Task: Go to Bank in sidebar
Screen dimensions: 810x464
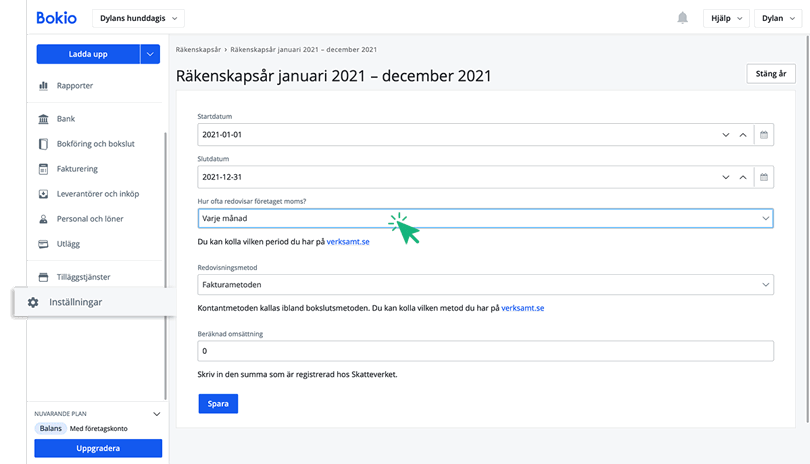Action: click(x=66, y=119)
